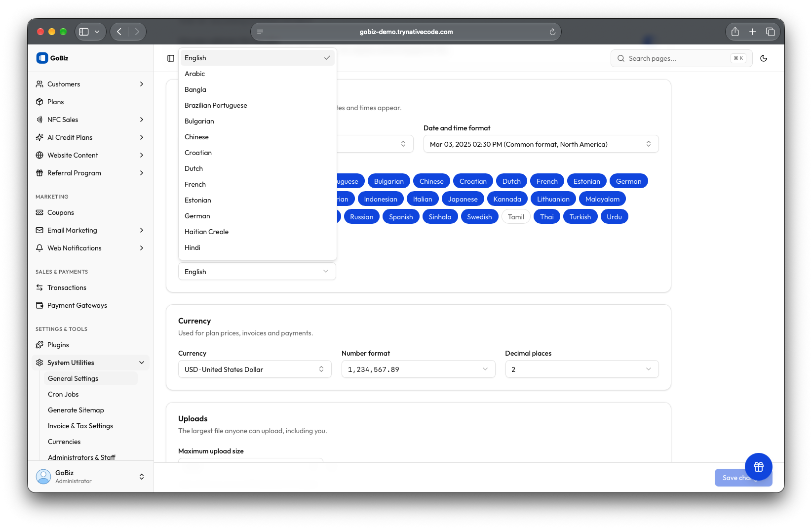The width and height of the screenshot is (812, 529).
Task: Disable the Swedish language chip
Action: point(479,217)
